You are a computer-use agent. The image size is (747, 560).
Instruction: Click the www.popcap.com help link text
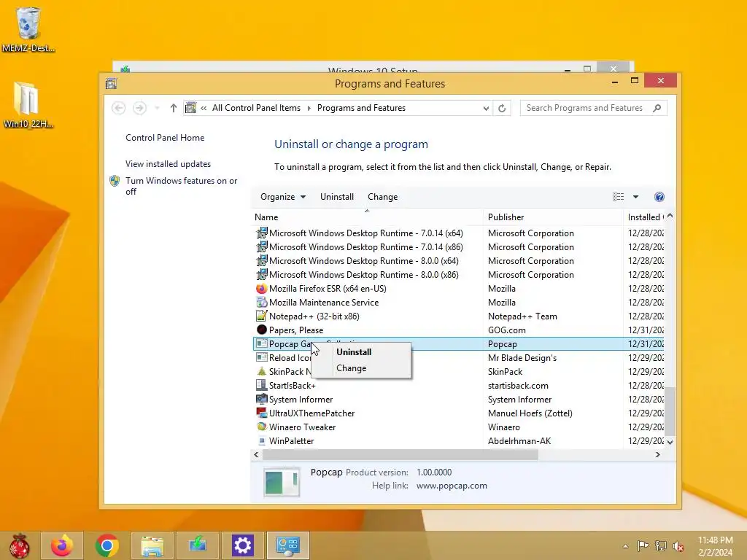[x=452, y=486]
